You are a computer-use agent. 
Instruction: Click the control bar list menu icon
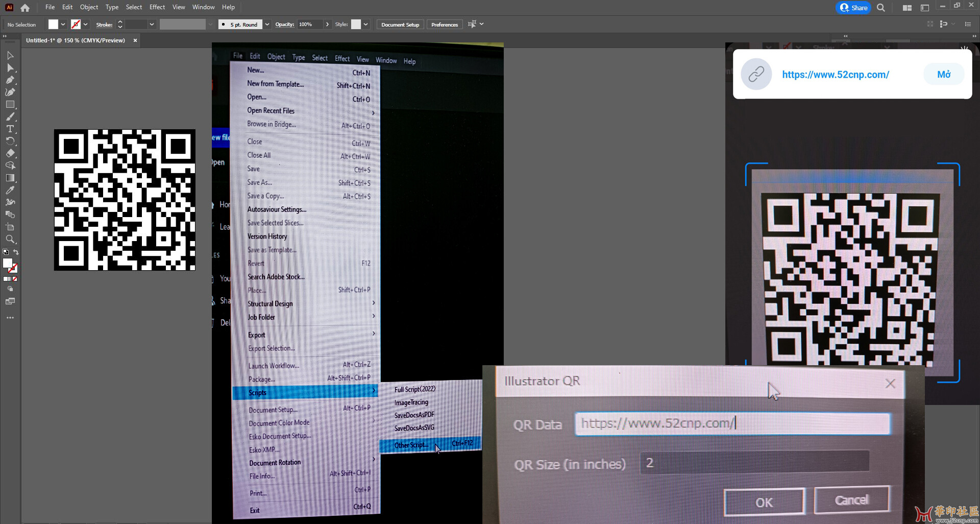pyautogui.click(x=968, y=24)
